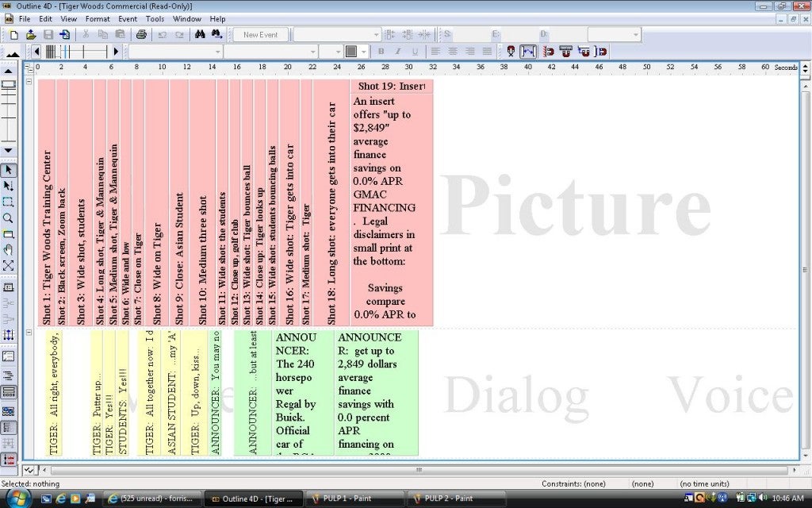
Task: Click the New Event button
Action: 260,35
